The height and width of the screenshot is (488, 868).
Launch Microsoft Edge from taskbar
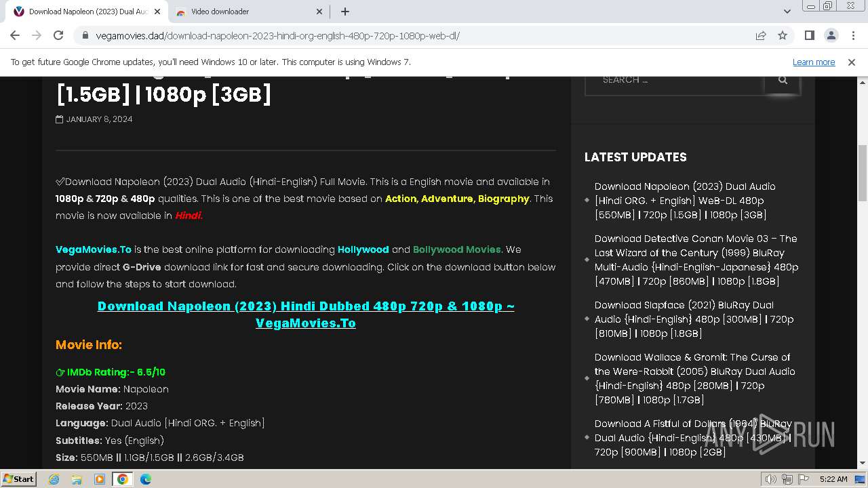[x=146, y=479]
